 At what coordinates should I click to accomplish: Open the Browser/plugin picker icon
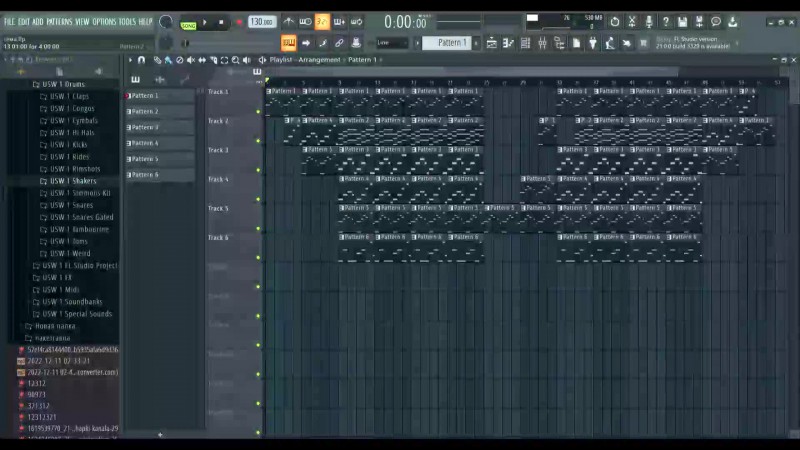[x=559, y=43]
